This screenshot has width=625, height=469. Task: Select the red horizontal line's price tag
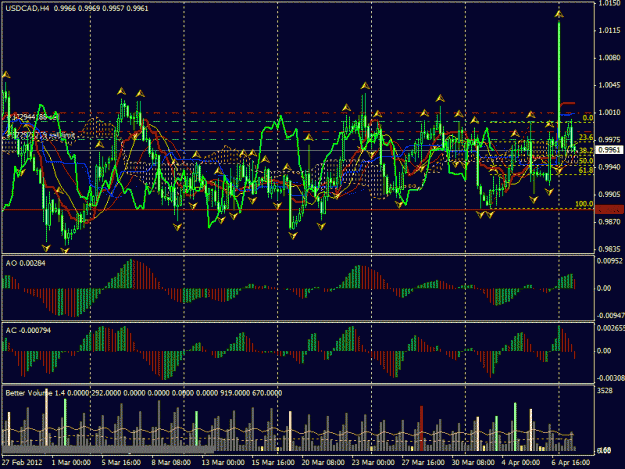pyautogui.click(x=609, y=209)
